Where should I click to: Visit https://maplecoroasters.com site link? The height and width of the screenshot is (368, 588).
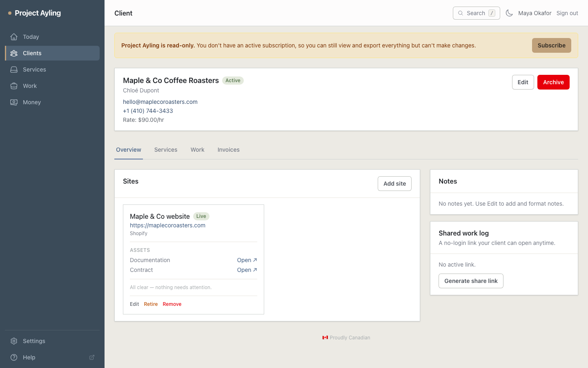[167, 225]
